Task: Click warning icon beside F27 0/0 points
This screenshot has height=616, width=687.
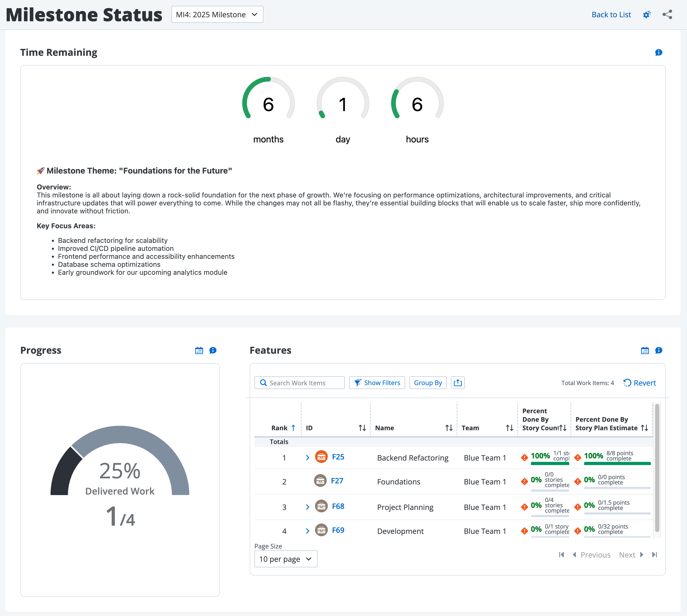Action: tap(578, 481)
